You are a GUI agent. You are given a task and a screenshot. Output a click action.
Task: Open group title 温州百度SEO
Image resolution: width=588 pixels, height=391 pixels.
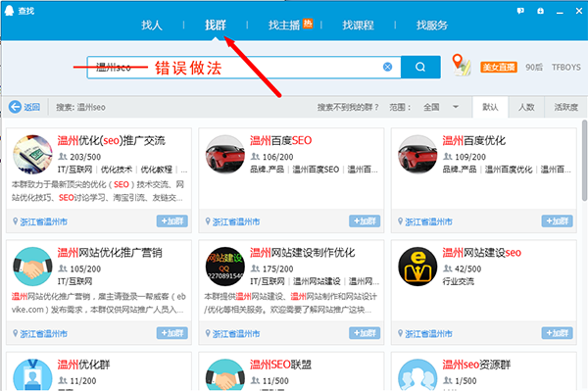pos(281,140)
